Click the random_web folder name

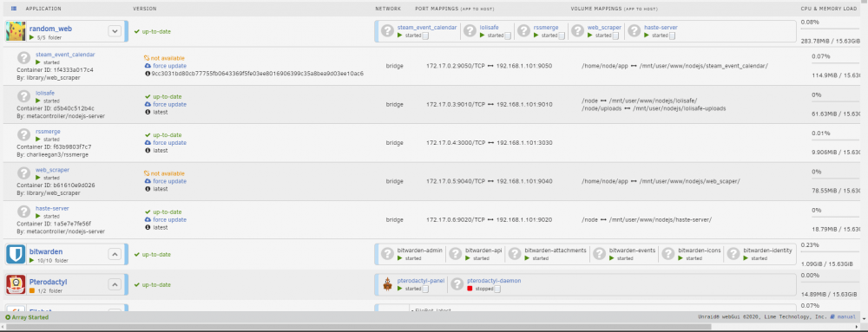click(x=50, y=29)
